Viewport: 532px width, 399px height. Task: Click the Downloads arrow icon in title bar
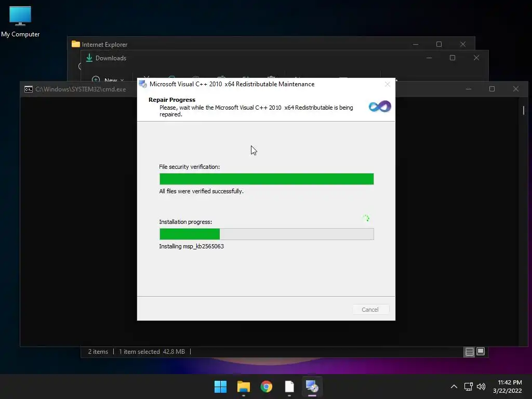point(89,58)
